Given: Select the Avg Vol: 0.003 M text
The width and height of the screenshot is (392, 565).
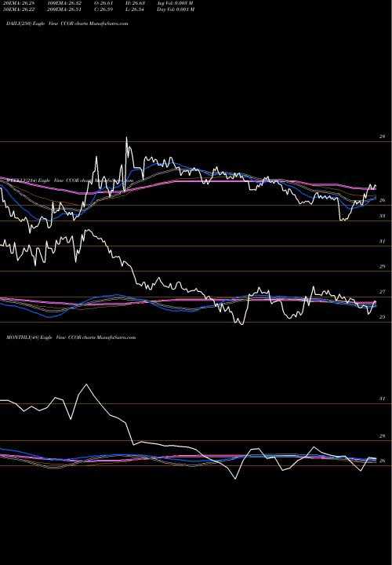Looking at the screenshot, I should pos(175,3).
